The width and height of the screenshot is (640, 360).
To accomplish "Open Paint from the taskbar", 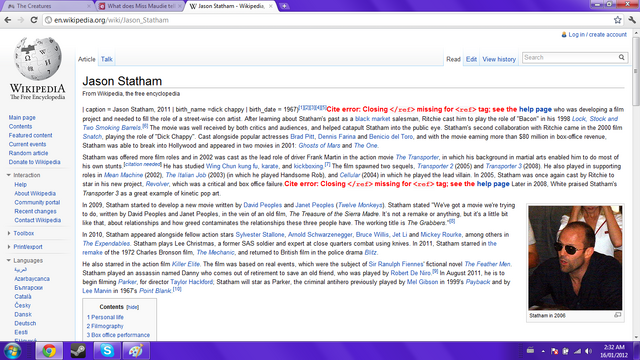I will click(x=136, y=351).
